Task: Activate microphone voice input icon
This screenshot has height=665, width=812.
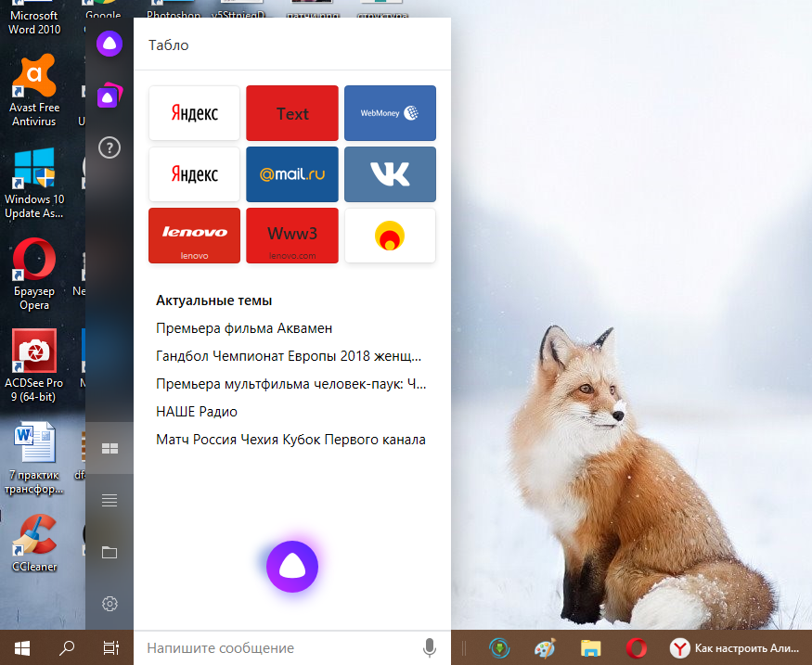Action: 430,647
